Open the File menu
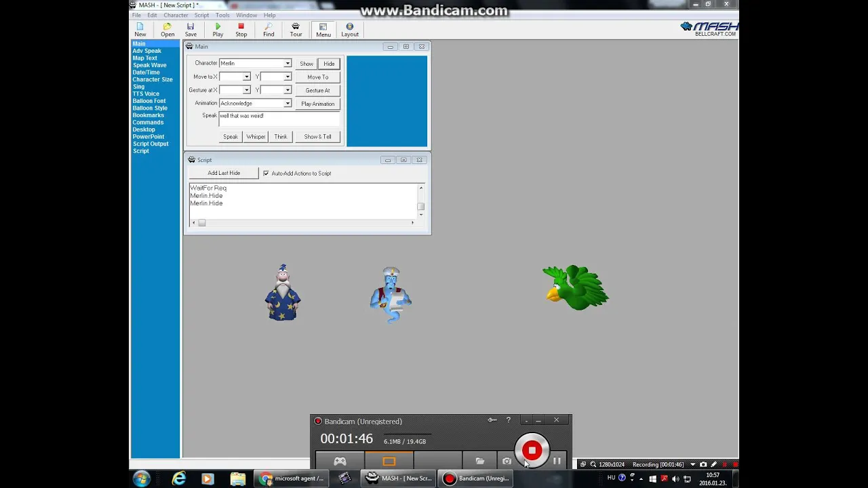Image resolution: width=868 pixels, height=488 pixels. click(136, 15)
